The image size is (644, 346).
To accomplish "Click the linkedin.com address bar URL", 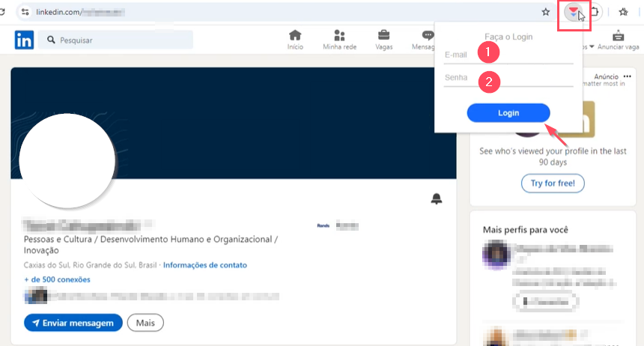I will [80, 12].
